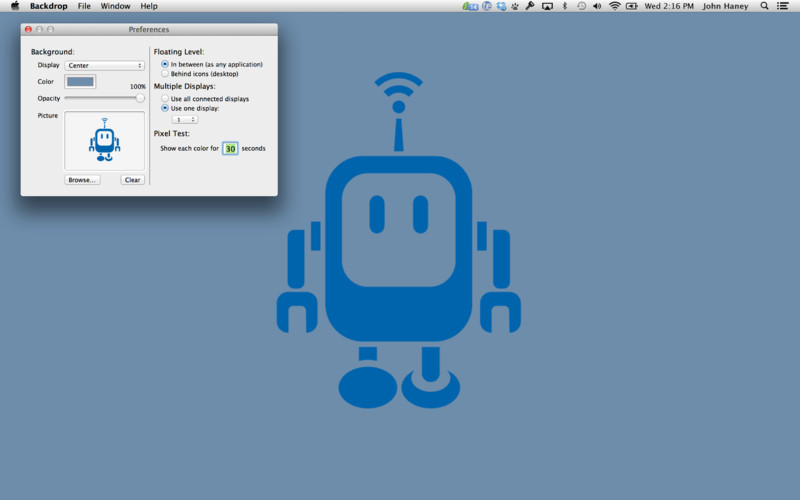
Task: Select 'In between (as any application)' option
Action: [165, 64]
